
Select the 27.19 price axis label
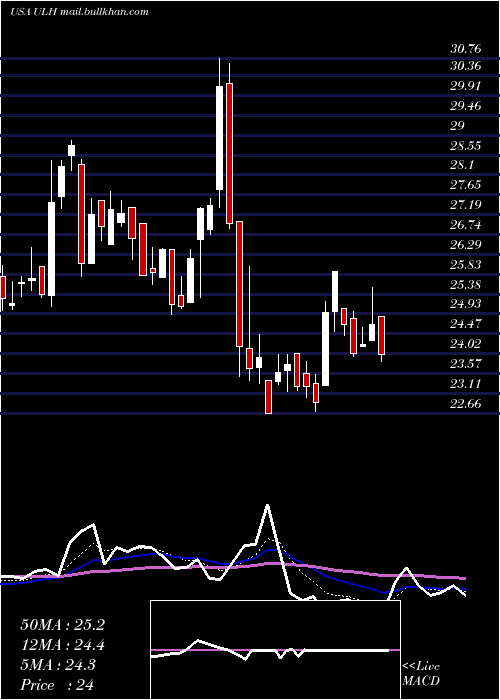click(x=466, y=205)
